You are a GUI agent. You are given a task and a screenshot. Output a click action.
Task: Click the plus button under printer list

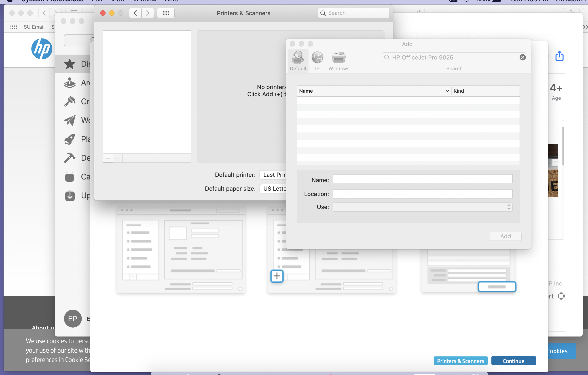[108, 158]
